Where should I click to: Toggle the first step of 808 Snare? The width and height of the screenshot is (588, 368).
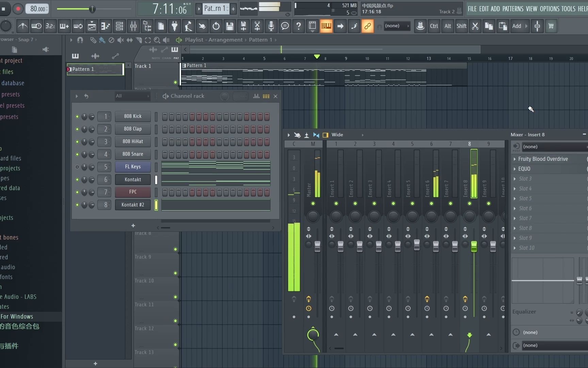pos(165,154)
